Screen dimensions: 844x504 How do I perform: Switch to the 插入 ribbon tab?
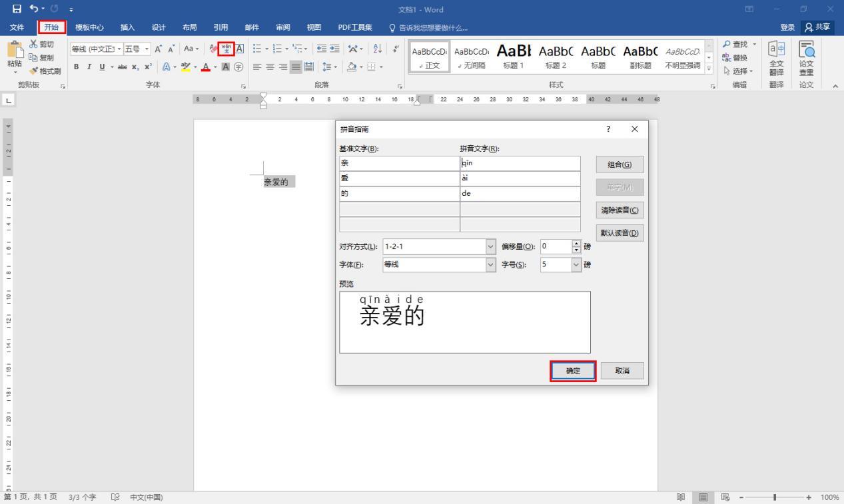127,27
